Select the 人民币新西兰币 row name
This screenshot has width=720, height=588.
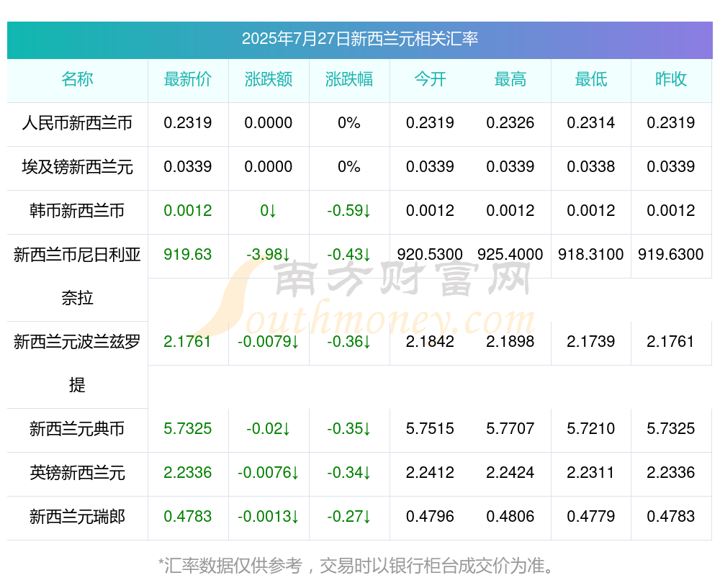click(77, 123)
